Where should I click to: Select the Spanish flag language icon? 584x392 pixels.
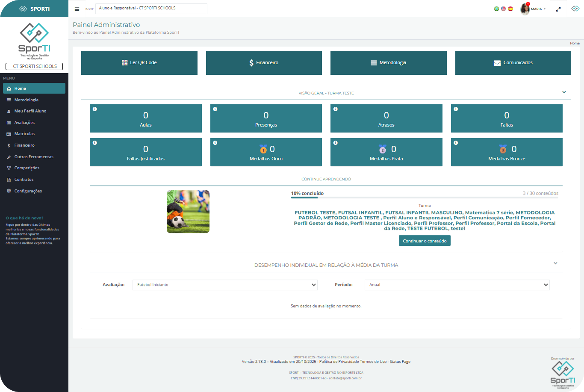[x=510, y=9]
